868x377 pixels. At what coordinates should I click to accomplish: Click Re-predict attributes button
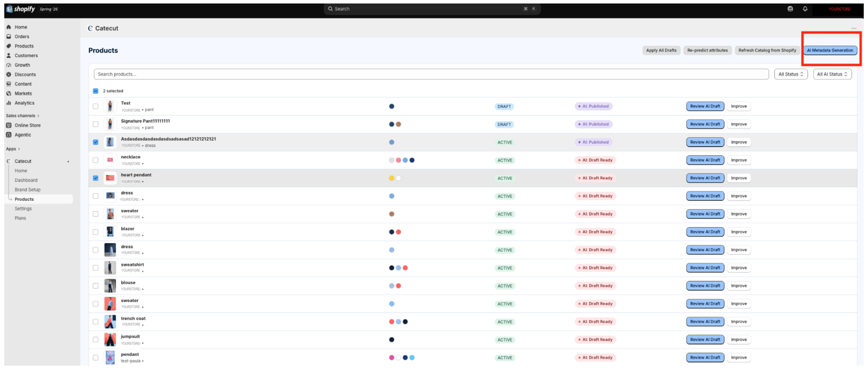click(707, 50)
